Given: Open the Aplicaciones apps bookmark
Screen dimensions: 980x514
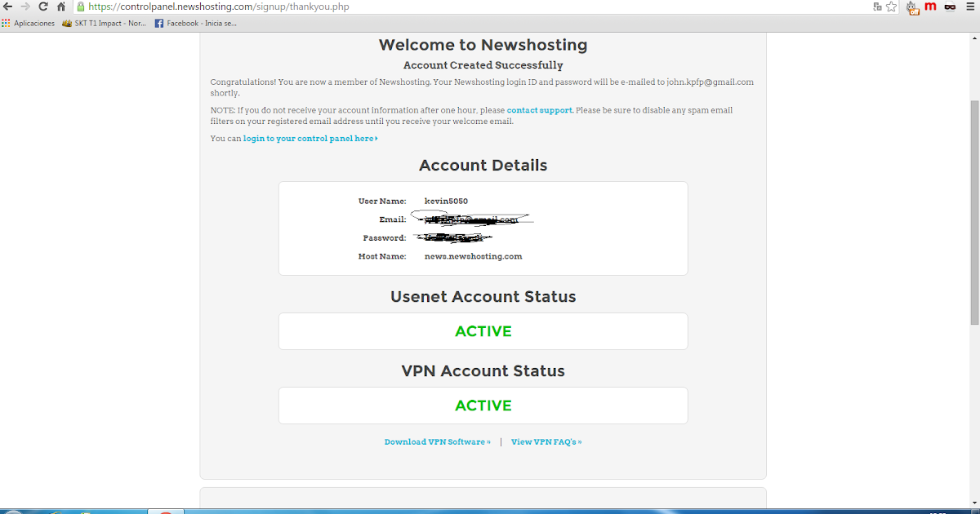Looking at the screenshot, I should click(29, 24).
